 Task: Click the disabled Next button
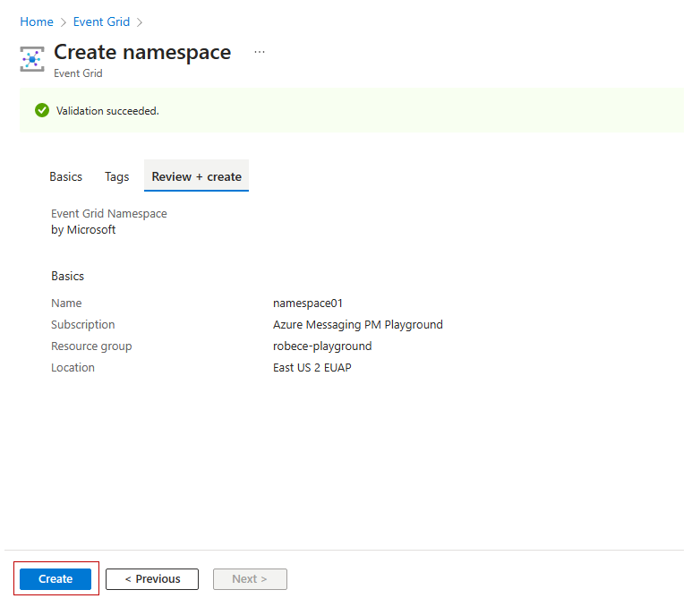[250, 579]
